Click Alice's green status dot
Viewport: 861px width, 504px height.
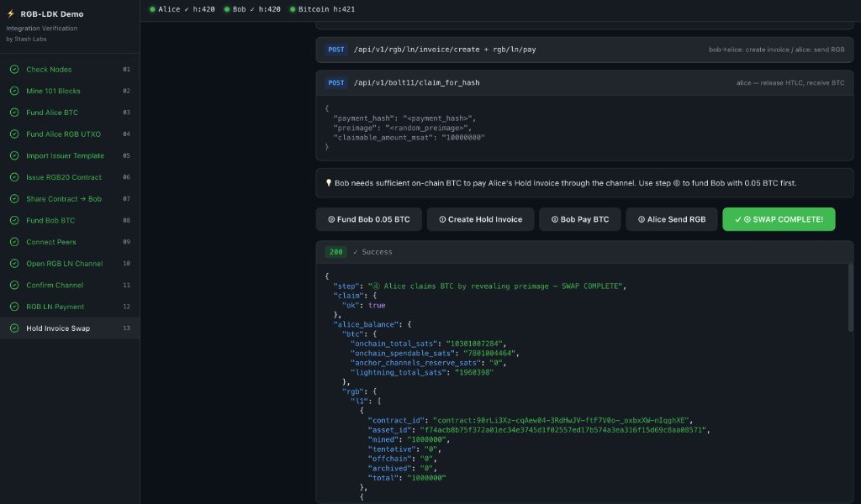coord(152,9)
